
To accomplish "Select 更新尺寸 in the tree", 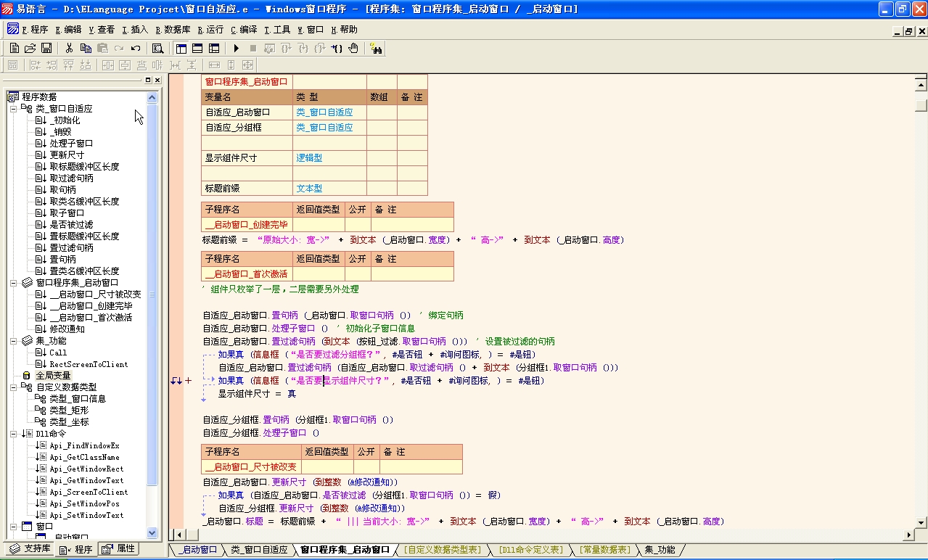I will [67, 155].
